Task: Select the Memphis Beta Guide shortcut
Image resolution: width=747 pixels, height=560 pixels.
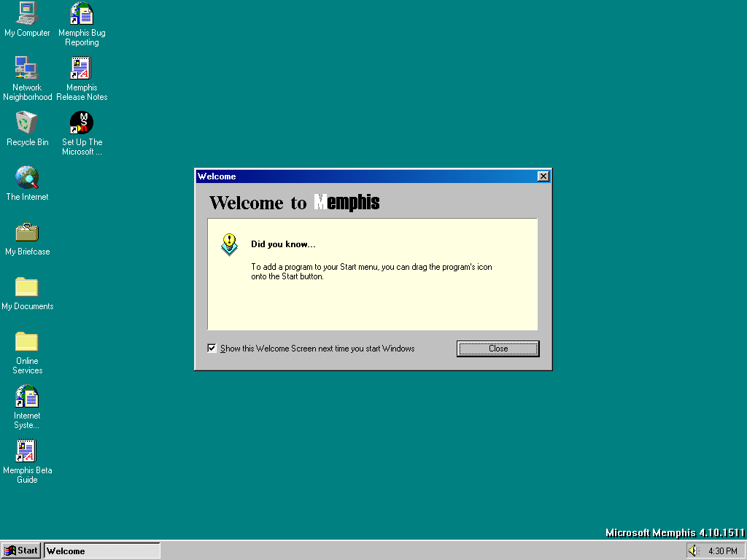Action: coord(27,461)
